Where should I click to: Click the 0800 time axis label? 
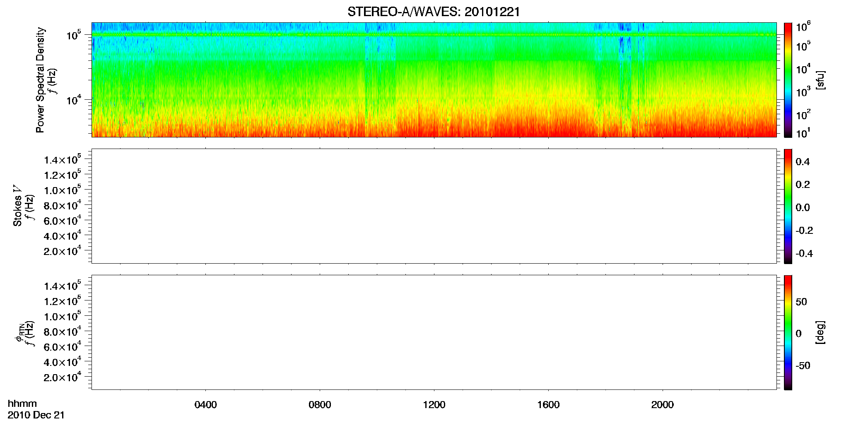click(320, 405)
